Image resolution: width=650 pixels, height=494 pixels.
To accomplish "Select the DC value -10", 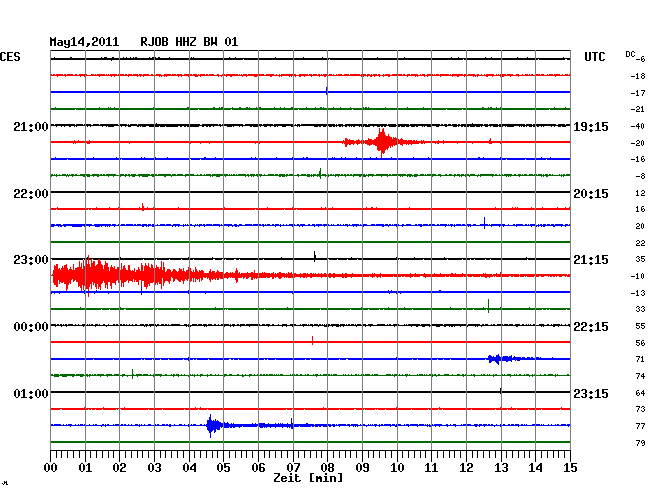I will 638,276.
